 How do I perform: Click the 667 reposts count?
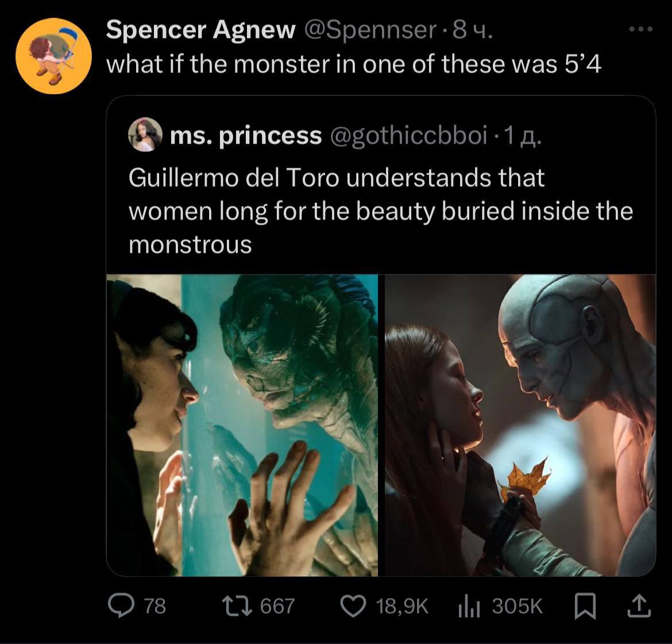pyautogui.click(x=277, y=606)
